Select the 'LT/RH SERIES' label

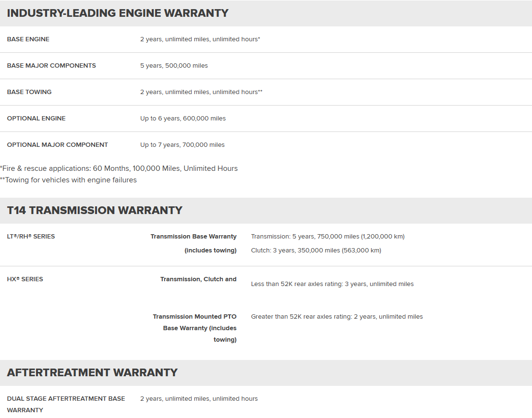point(31,236)
